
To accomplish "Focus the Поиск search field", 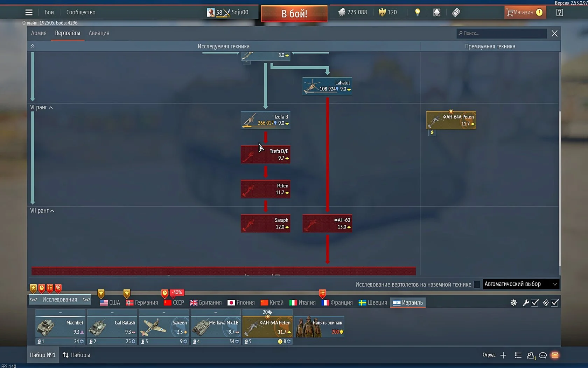I will (x=502, y=33).
